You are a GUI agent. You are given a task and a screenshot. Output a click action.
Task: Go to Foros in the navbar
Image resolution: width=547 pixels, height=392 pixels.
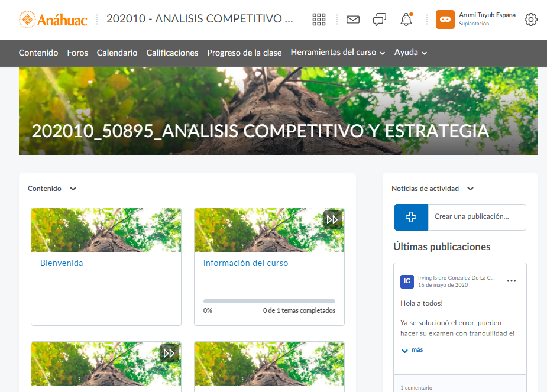click(77, 53)
